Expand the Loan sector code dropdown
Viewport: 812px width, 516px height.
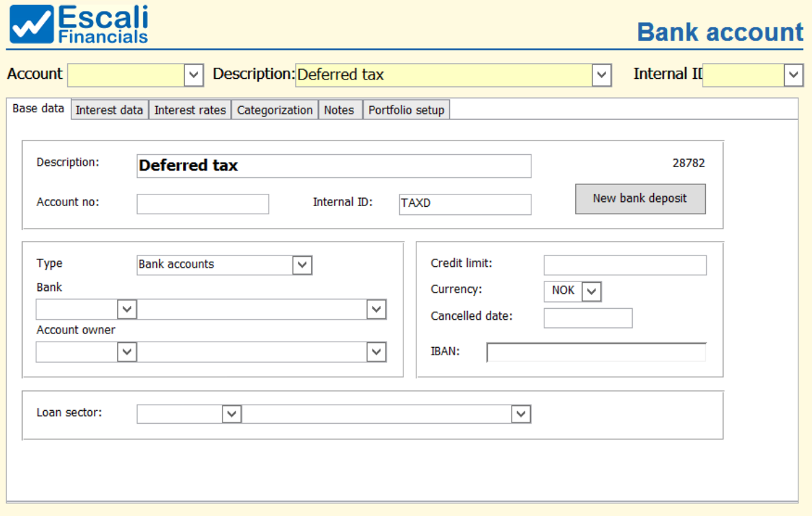(x=232, y=414)
